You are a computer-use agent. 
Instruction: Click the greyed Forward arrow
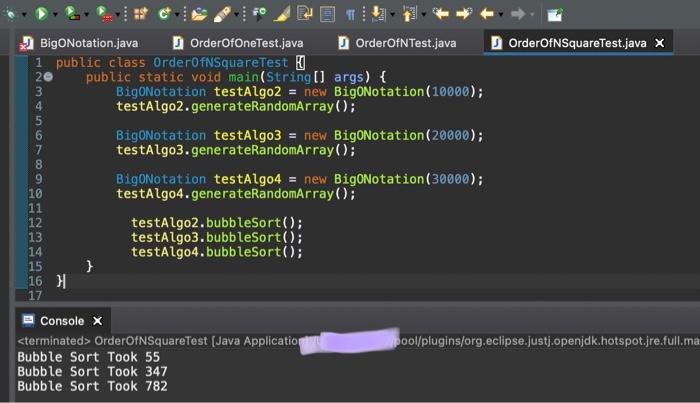pos(518,14)
